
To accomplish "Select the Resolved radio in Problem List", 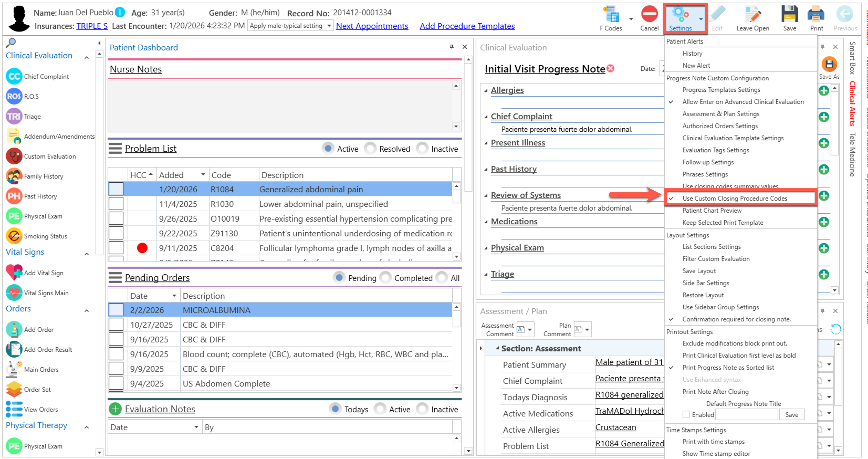I will point(370,149).
